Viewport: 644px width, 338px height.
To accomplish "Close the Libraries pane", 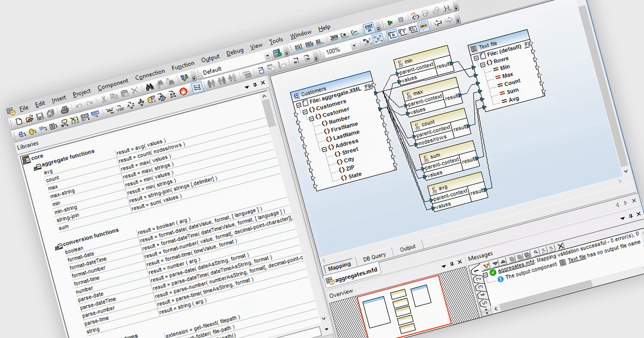I will click(x=263, y=83).
